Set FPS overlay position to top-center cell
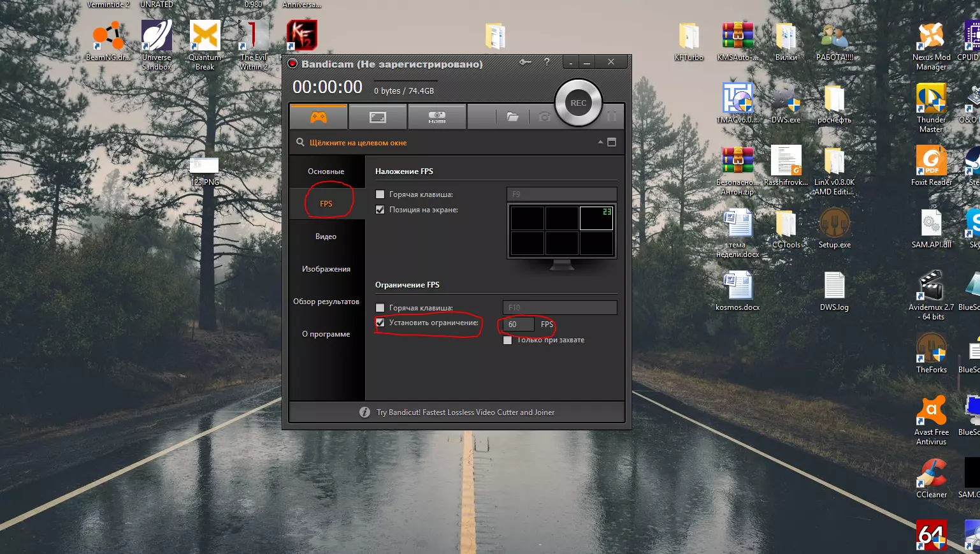Screen dimensions: 980x554 (562, 218)
